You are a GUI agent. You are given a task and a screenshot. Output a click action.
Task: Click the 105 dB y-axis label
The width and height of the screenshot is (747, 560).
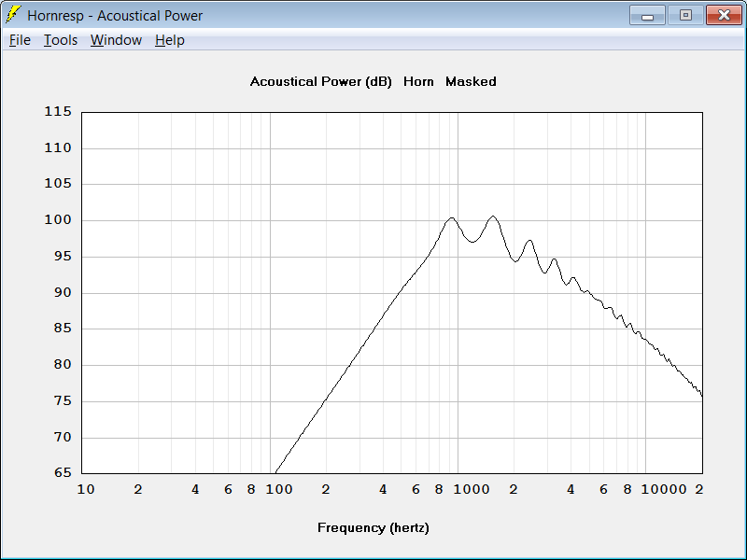[x=58, y=183]
